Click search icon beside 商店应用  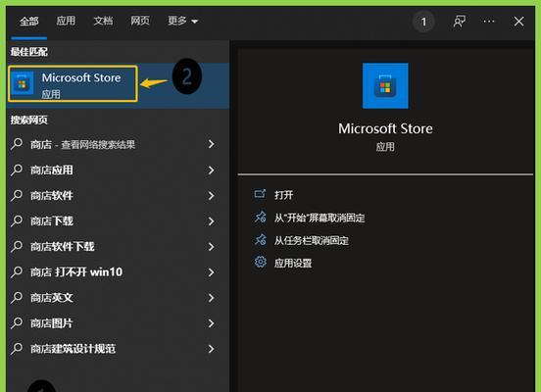pyautogui.click(x=17, y=171)
